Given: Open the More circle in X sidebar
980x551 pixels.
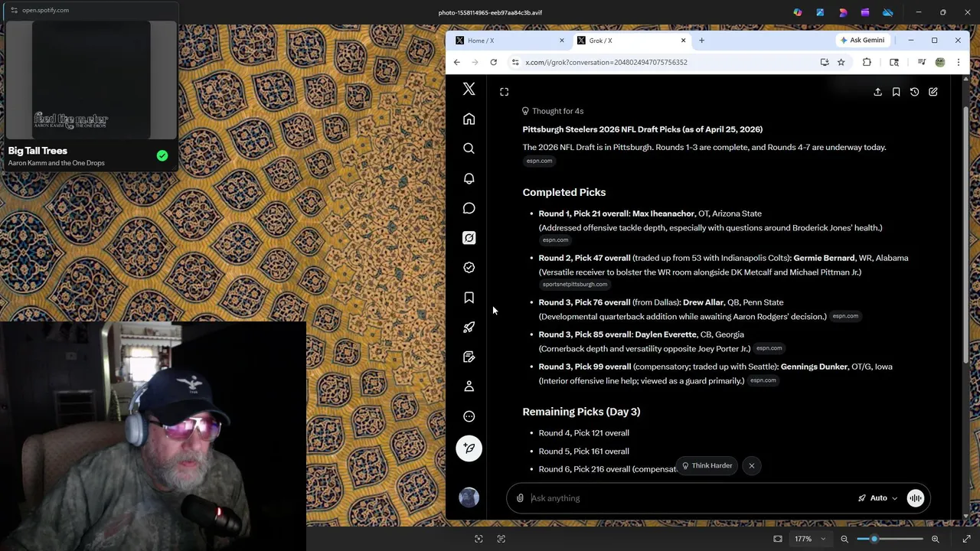Looking at the screenshot, I should click(x=469, y=416).
